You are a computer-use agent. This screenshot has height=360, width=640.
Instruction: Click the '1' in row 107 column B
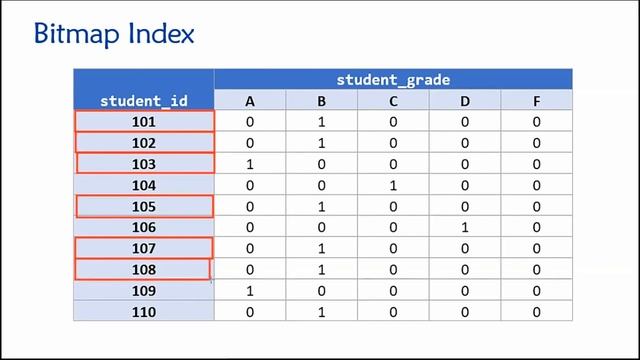pyautogui.click(x=322, y=248)
